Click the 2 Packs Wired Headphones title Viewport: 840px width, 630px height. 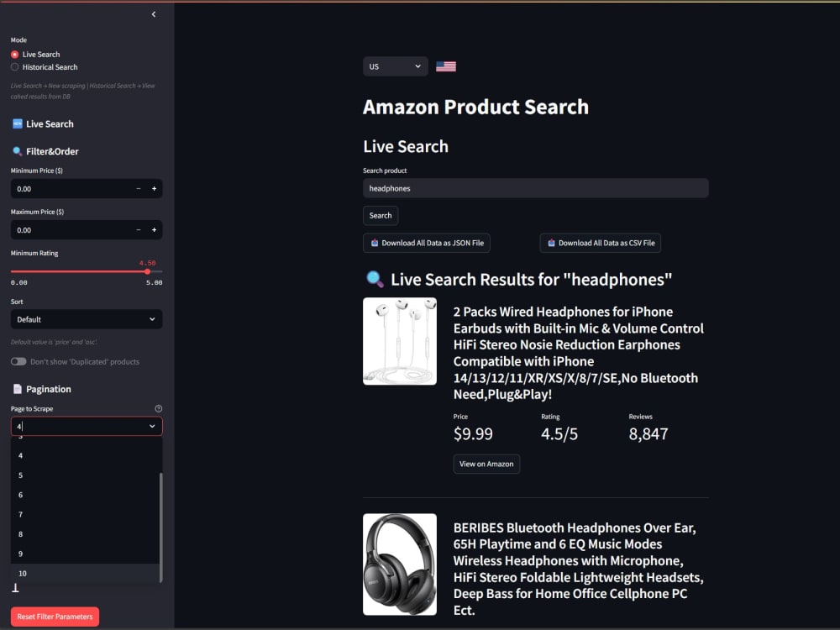(x=579, y=353)
